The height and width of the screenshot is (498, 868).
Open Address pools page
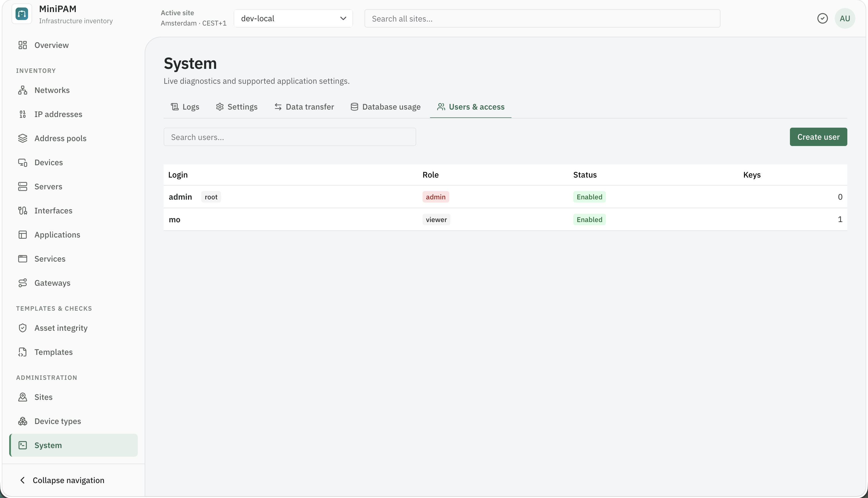[x=73, y=139]
